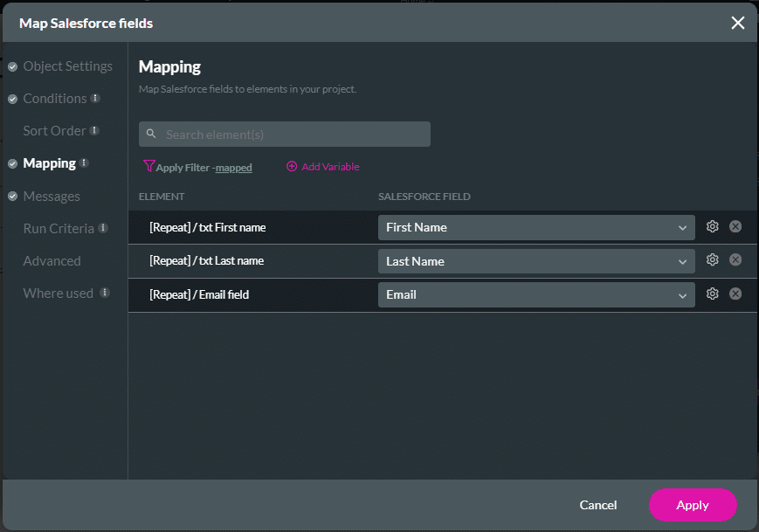The width and height of the screenshot is (759, 532).
Task: Remove the First Name field mapping
Action: (735, 227)
